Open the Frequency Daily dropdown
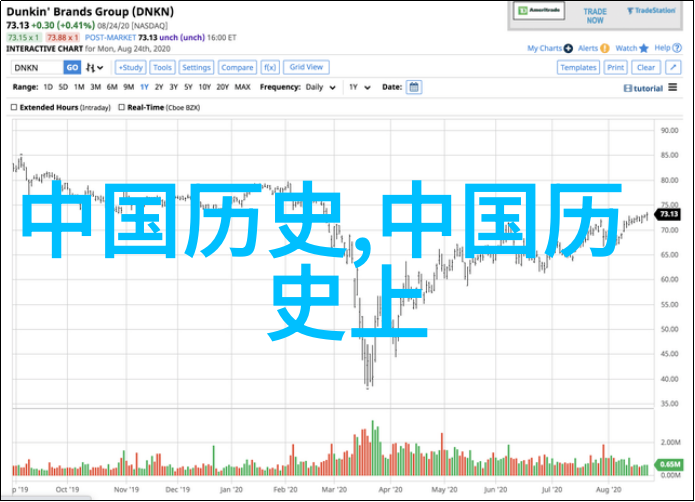Image resolution: width=695 pixels, height=502 pixels. coord(320,87)
